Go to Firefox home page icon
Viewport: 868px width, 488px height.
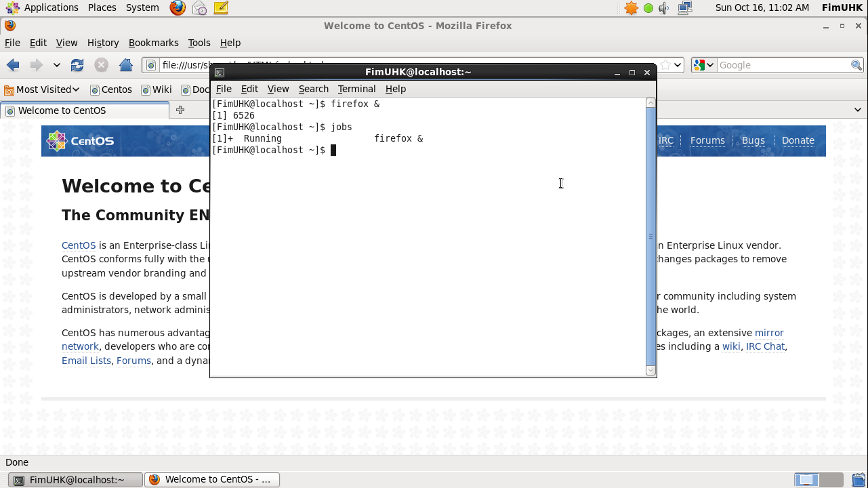pos(125,65)
